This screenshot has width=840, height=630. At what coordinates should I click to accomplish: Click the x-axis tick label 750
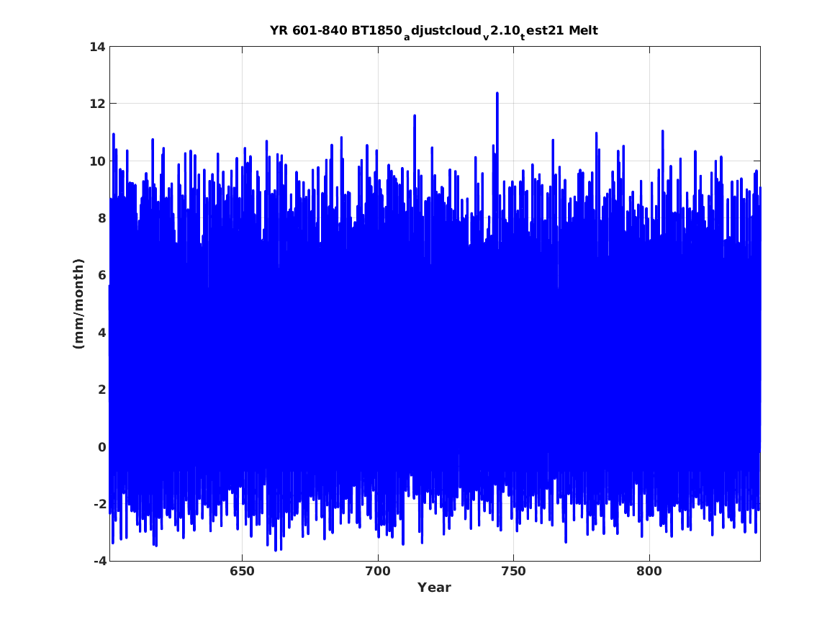coord(513,572)
